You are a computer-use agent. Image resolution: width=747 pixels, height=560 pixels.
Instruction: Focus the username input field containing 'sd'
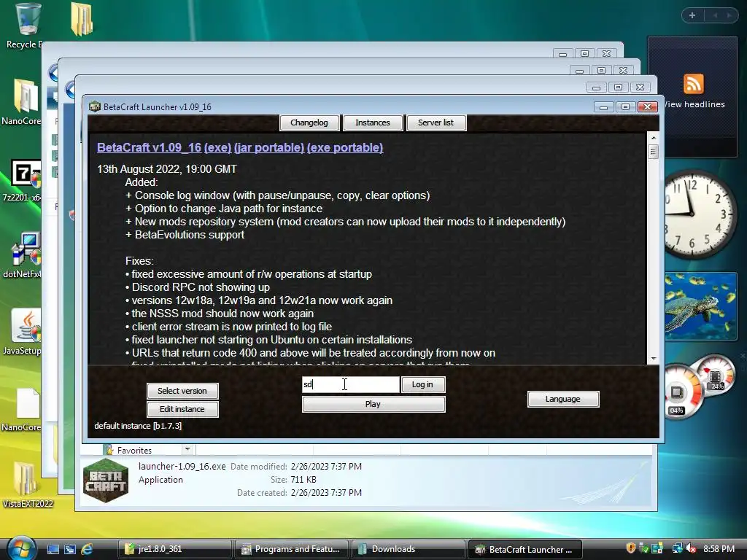(351, 384)
